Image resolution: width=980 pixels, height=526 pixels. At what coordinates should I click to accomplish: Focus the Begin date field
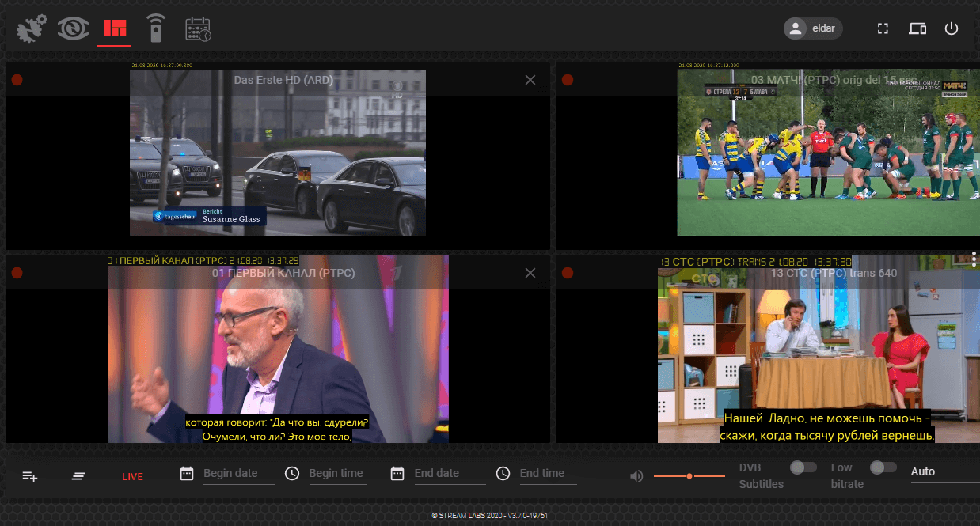tap(239, 473)
